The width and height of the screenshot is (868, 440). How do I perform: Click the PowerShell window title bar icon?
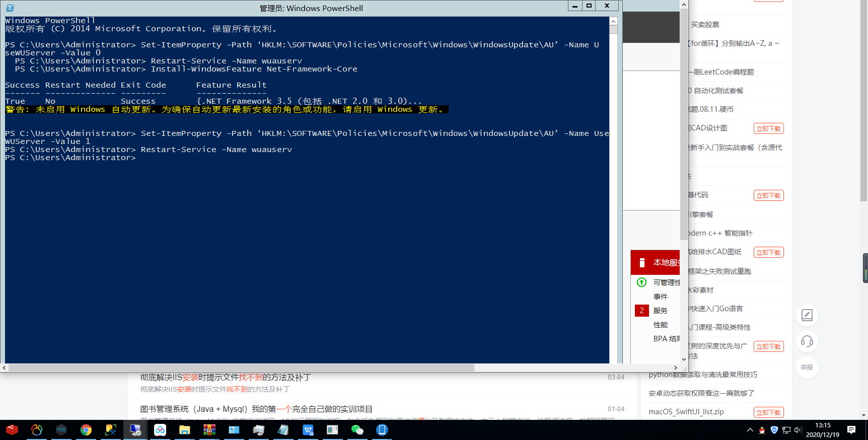point(10,8)
